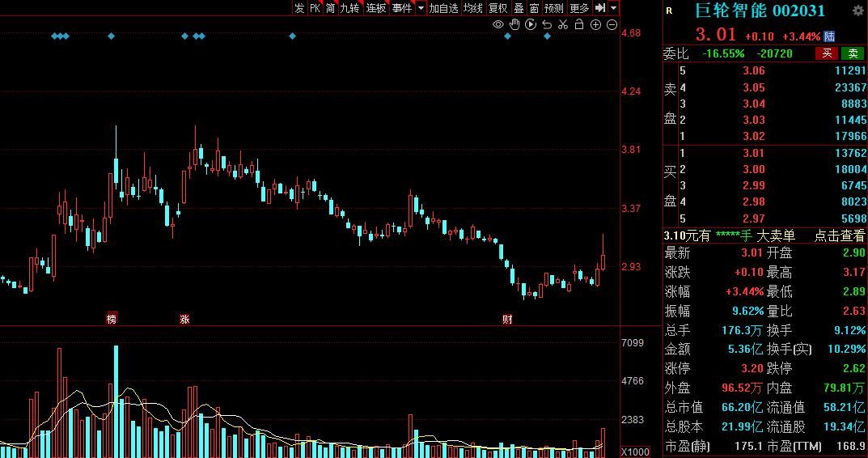This screenshot has width=868, height=458.
Task: Open the 发 toolbar item
Action: [299, 8]
